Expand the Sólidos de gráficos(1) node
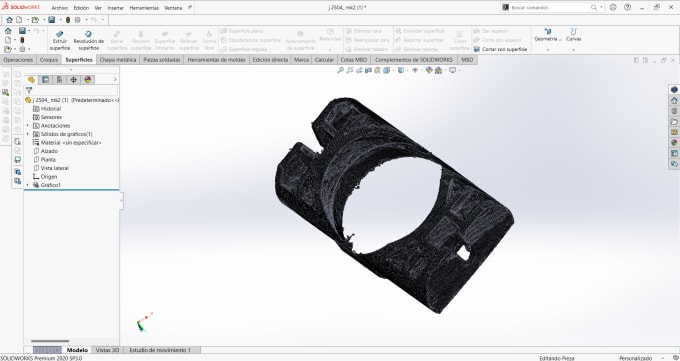Image resolution: width=680 pixels, height=361 pixels. (x=28, y=134)
